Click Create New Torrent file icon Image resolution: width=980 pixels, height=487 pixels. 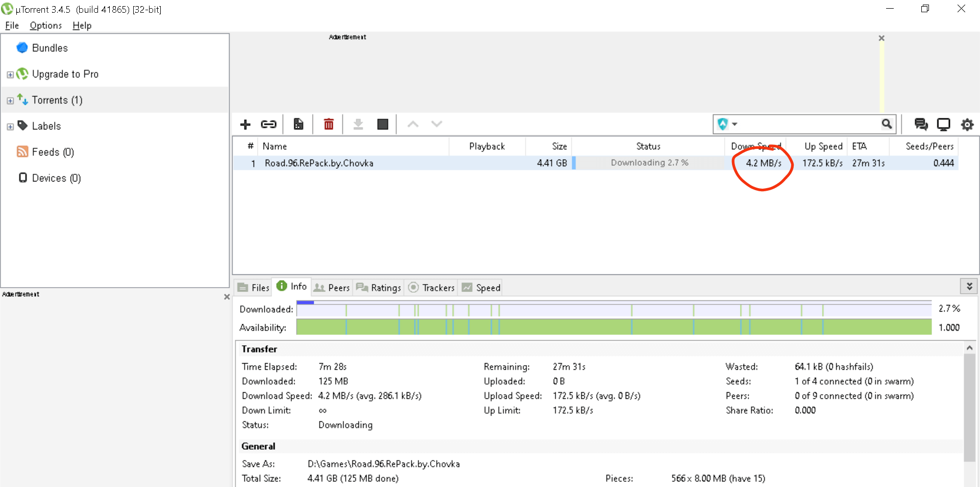pos(299,124)
